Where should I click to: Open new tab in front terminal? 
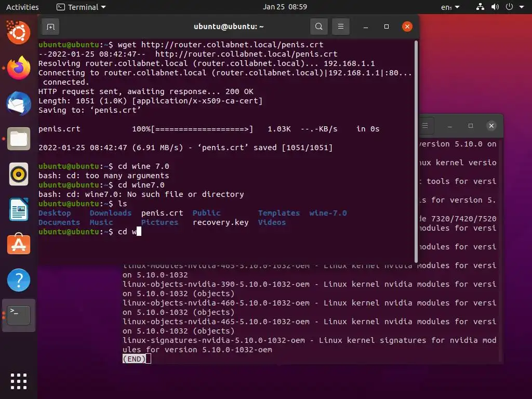point(50,27)
